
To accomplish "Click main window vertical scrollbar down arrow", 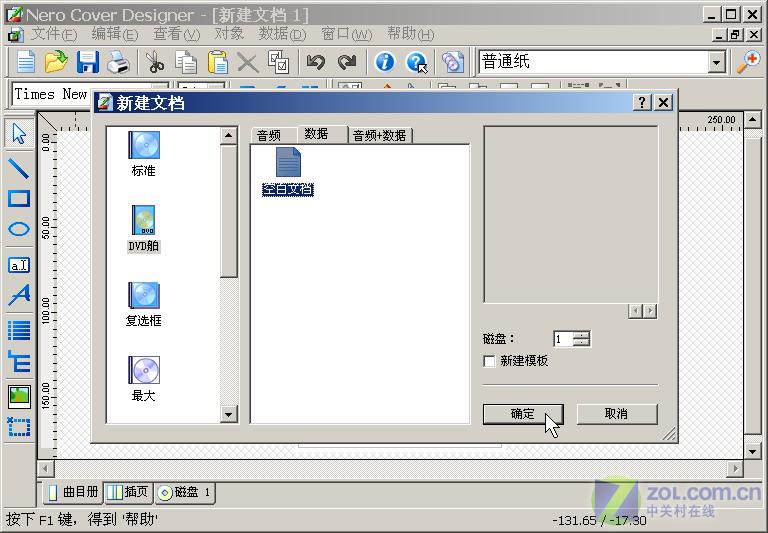I will pyautogui.click(x=752, y=451).
